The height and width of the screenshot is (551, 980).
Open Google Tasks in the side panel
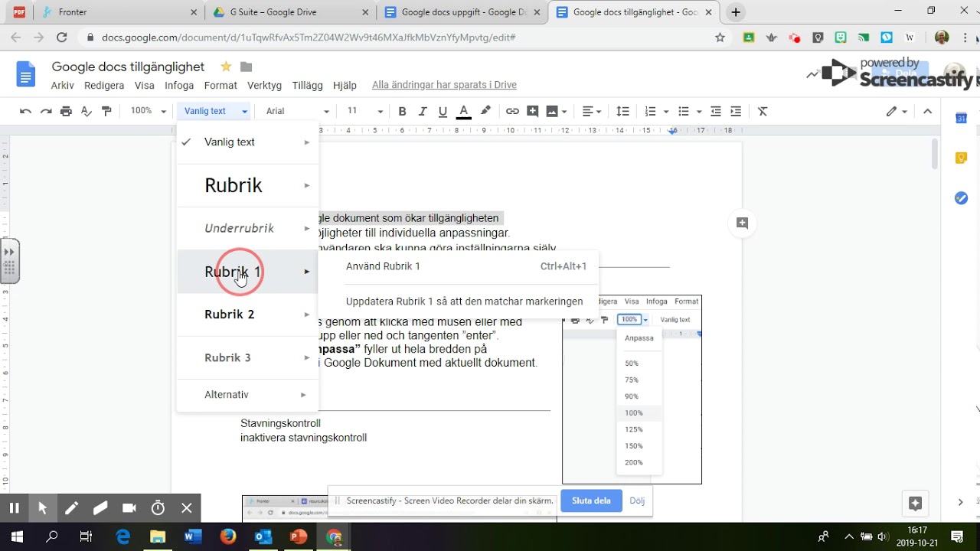tap(961, 198)
